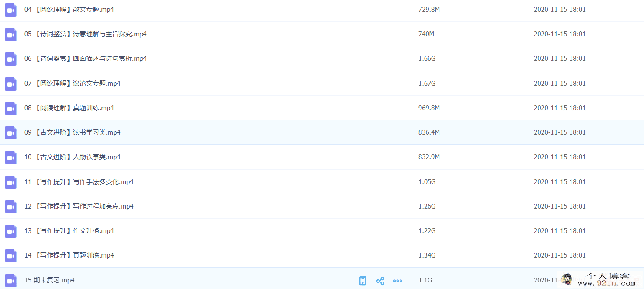Click video icon for 09 读书学习类.mp4
The image size is (644, 289).
point(10,132)
